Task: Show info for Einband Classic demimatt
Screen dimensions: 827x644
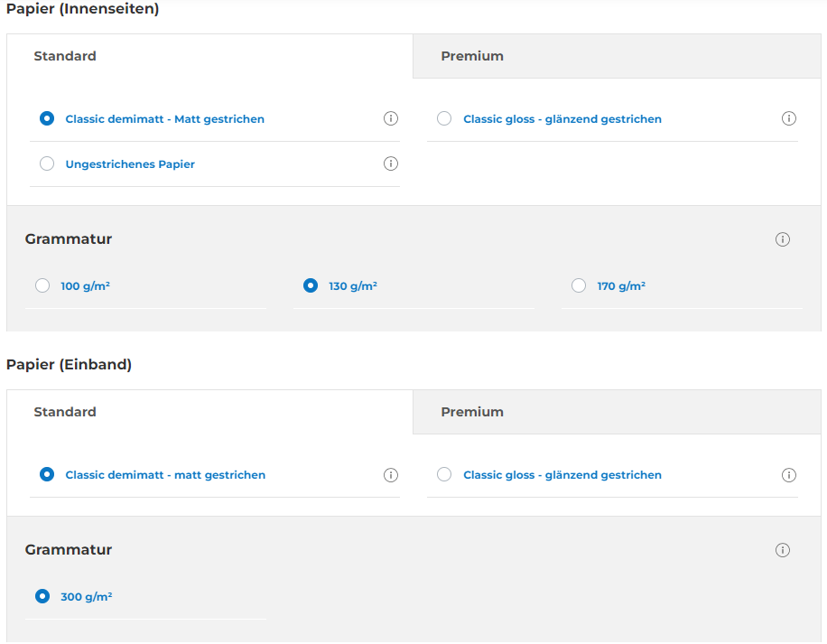Action: coord(391,475)
